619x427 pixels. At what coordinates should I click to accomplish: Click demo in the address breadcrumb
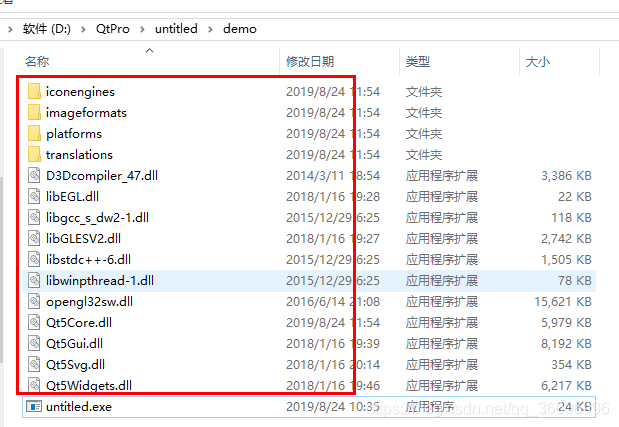(x=240, y=29)
